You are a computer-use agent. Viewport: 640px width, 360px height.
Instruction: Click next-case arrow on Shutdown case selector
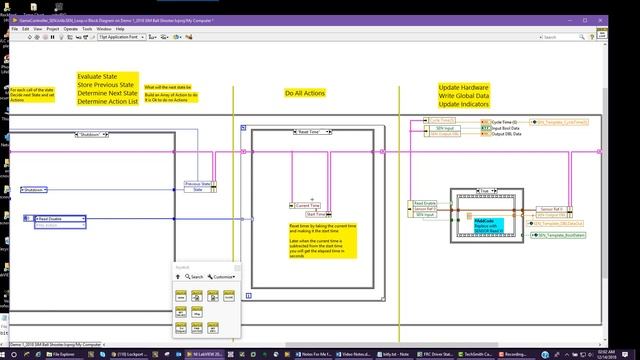[107, 134]
